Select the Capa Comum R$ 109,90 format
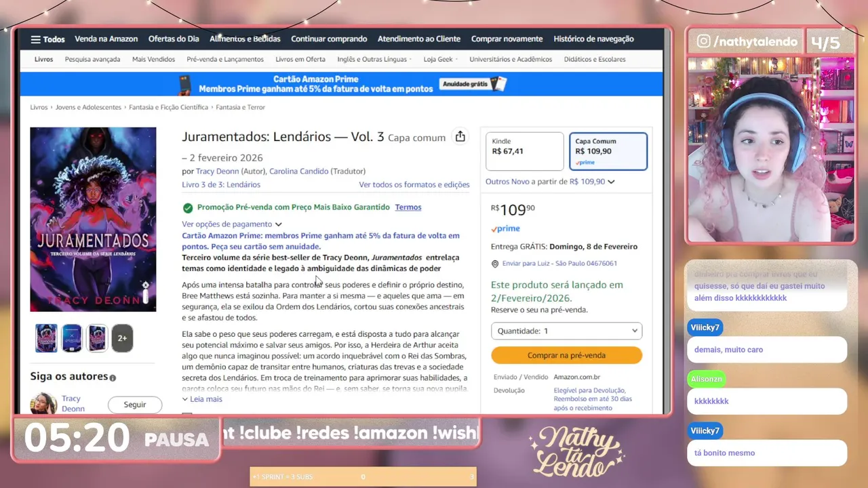This screenshot has height=488, width=868. (x=608, y=151)
